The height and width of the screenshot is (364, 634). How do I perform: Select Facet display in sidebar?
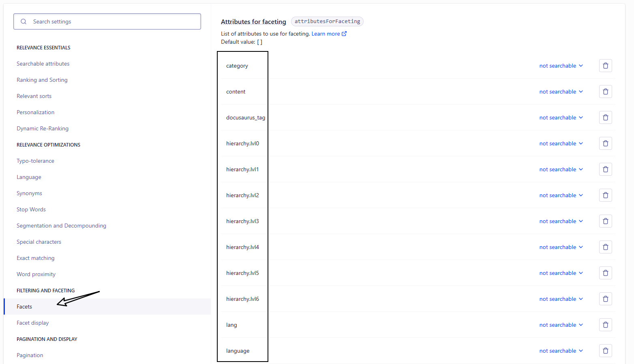pyautogui.click(x=32, y=323)
